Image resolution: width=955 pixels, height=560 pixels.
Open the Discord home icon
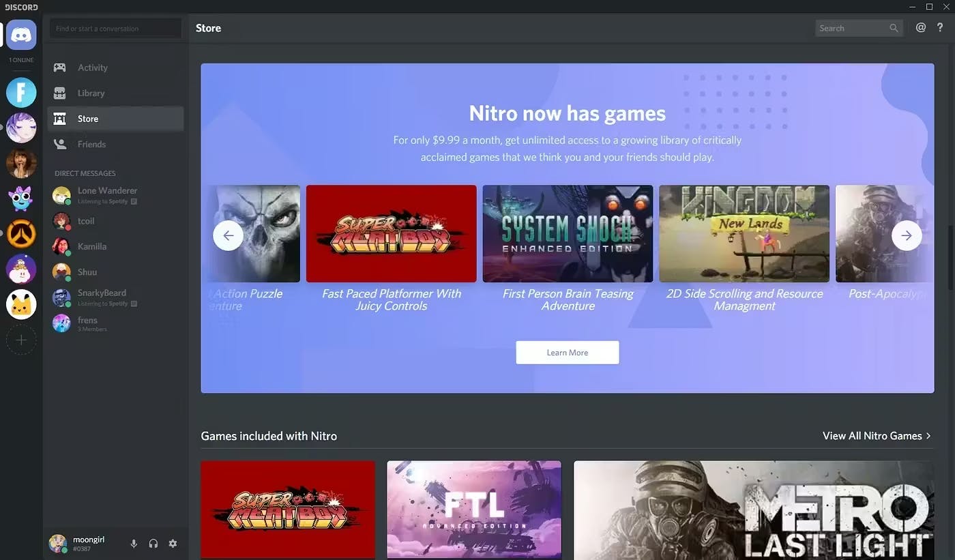click(x=21, y=35)
